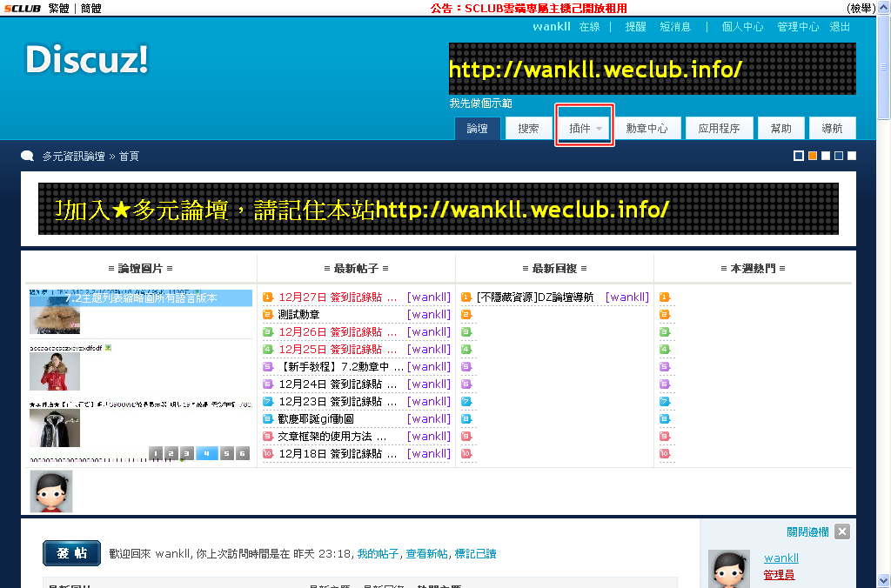
Task: Click [wankll] beside the DZ論壇導航 reply
Action: [627, 297]
